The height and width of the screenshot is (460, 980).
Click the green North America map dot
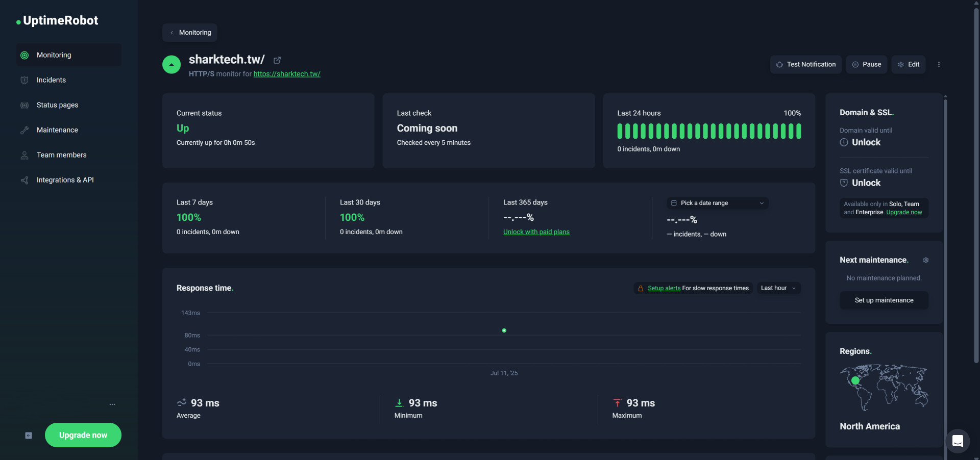tap(855, 380)
